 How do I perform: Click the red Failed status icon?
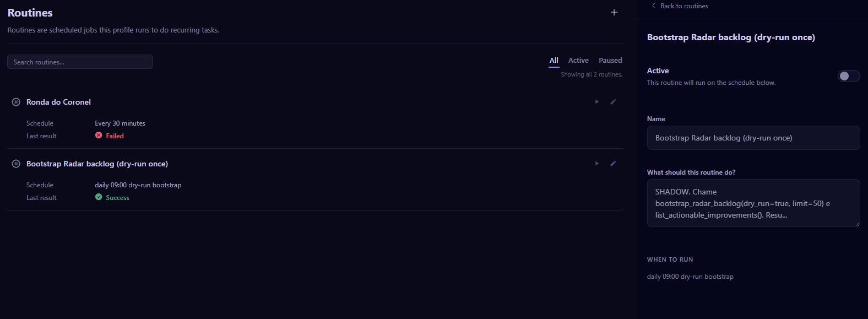coord(99,136)
